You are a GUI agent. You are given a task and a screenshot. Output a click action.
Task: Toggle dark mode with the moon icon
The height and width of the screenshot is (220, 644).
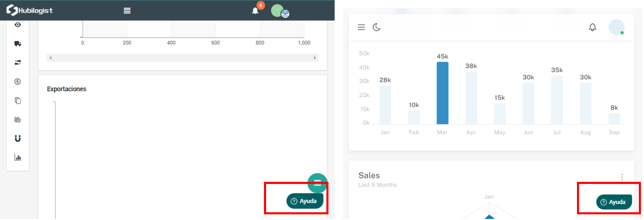pyautogui.click(x=377, y=27)
